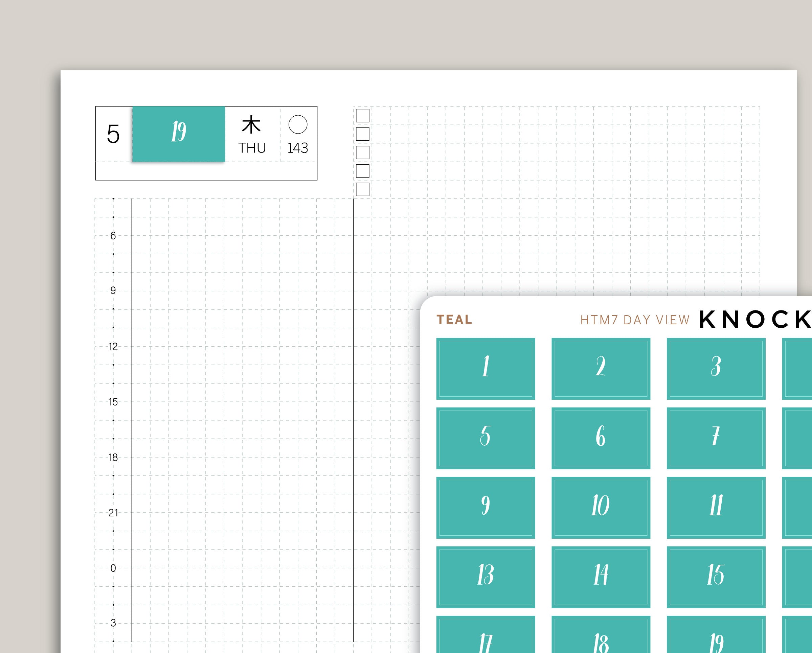Click the teal number 1 sticker

click(x=486, y=369)
